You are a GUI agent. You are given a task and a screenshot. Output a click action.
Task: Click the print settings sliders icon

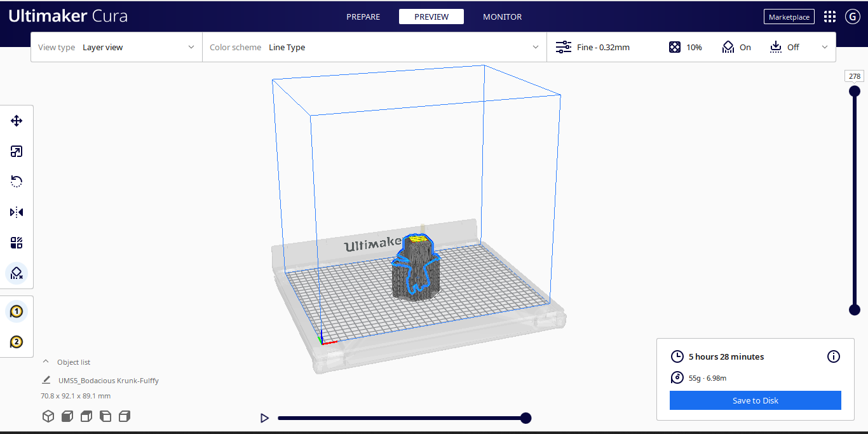click(564, 47)
